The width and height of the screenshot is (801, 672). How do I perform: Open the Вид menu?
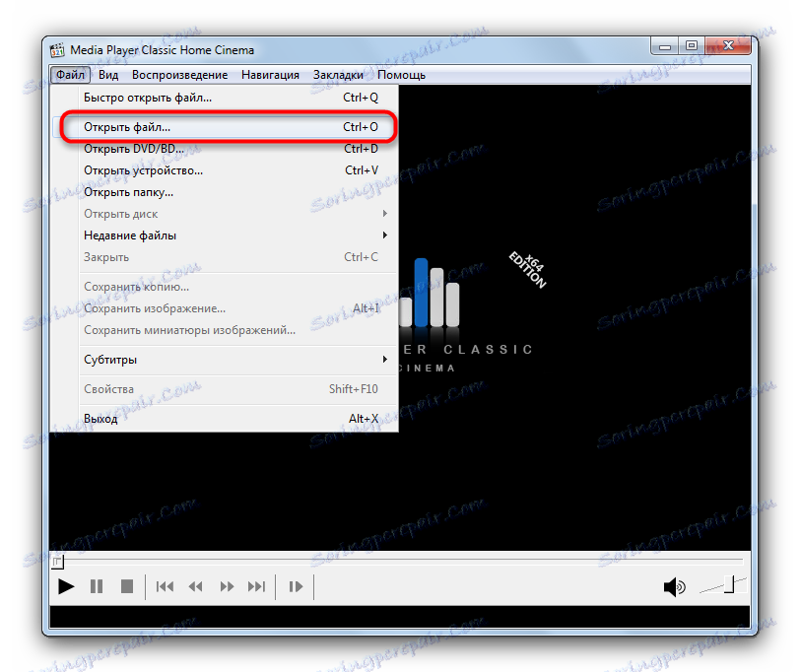point(108,74)
